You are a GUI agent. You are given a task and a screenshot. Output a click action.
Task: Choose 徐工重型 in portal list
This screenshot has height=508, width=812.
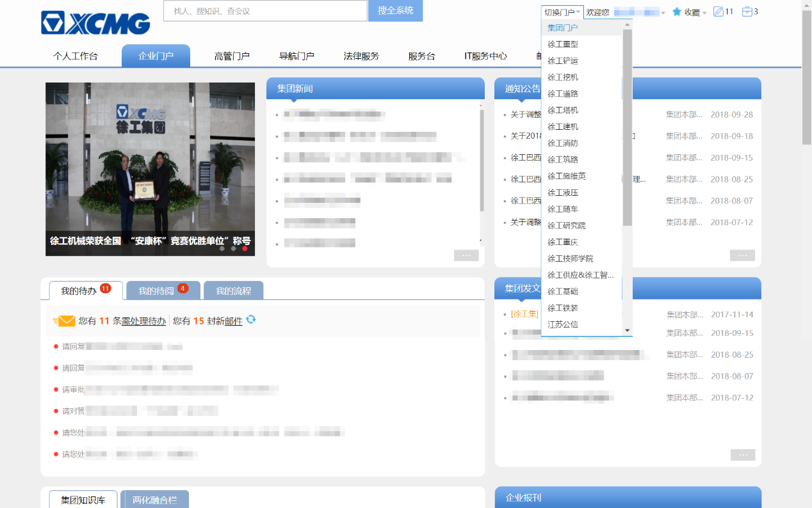pyautogui.click(x=581, y=44)
